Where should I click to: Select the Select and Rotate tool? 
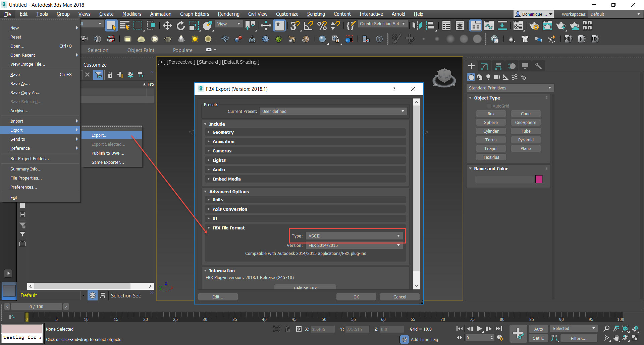pos(180,25)
